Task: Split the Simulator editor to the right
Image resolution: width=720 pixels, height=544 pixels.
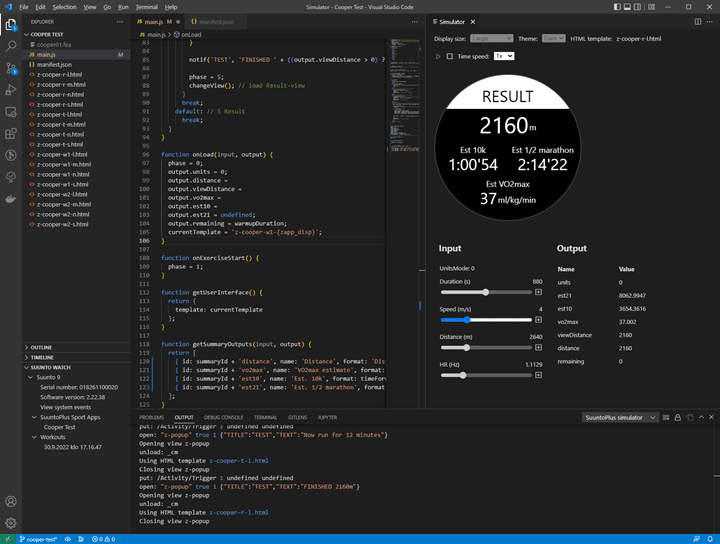Action: pos(698,22)
